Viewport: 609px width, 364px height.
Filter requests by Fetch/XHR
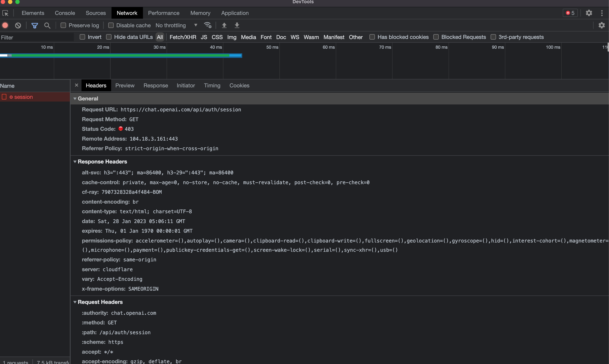click(183, 37)
